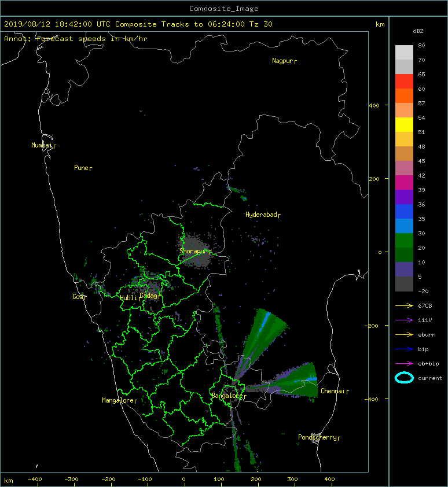Click the magenta eb+bip arrow legend icon
The width and height of the screenshot is (448, 487).
(404, 363)
